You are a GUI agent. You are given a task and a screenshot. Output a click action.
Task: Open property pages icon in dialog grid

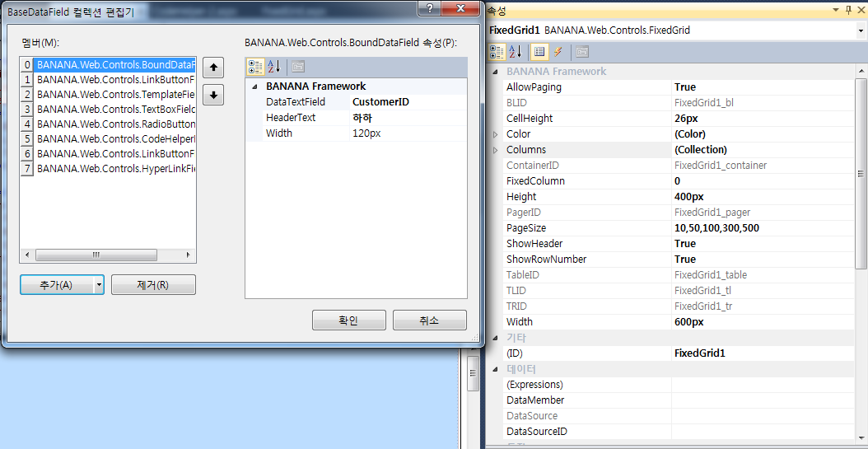[x=298, y=67]
